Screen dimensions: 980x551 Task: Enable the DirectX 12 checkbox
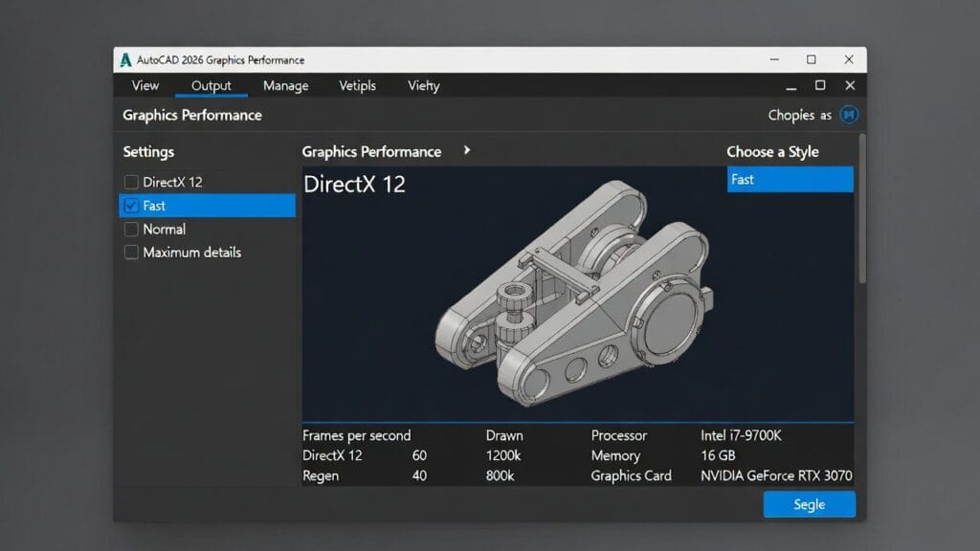130,182
